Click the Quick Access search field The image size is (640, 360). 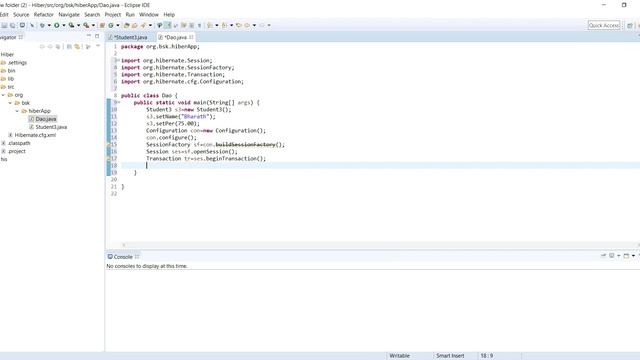604,25
